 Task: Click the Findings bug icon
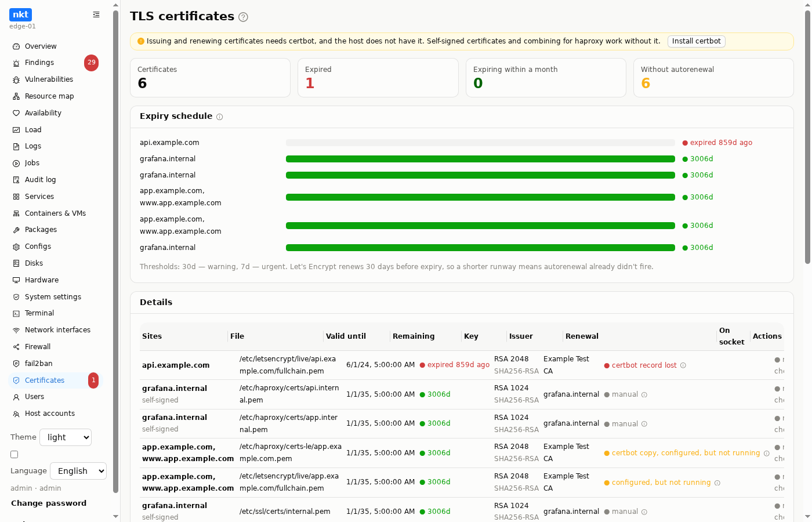point(16,63)
